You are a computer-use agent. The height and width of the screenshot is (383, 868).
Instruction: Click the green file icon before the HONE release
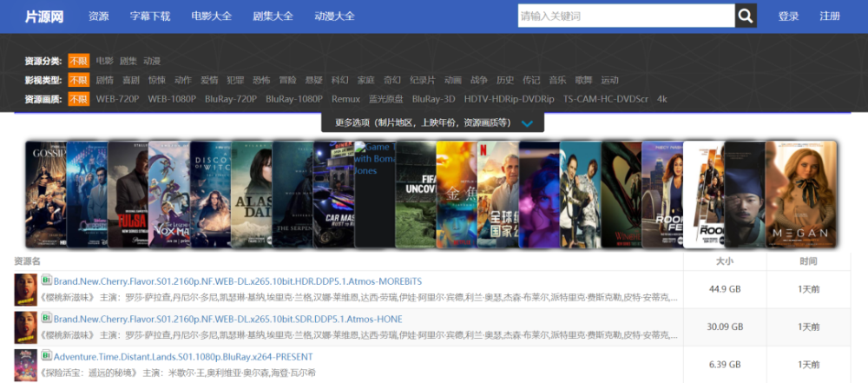46,319
